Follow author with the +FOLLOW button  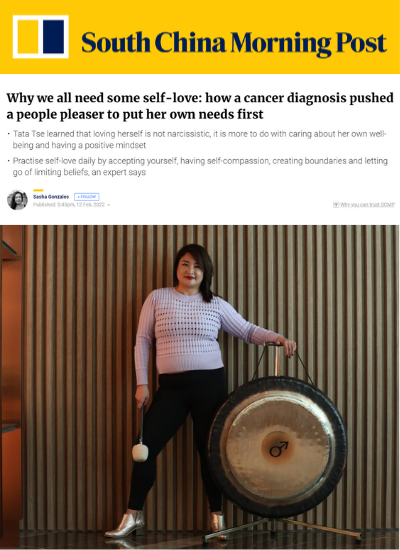pyautogui.click(x=87, y=197)
